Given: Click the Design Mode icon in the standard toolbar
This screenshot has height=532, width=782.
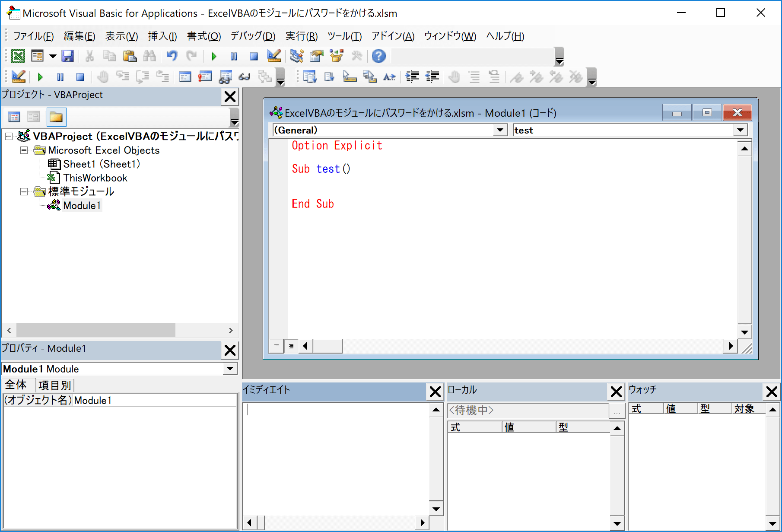Looking at the screenshot, I should pos(274,56).
